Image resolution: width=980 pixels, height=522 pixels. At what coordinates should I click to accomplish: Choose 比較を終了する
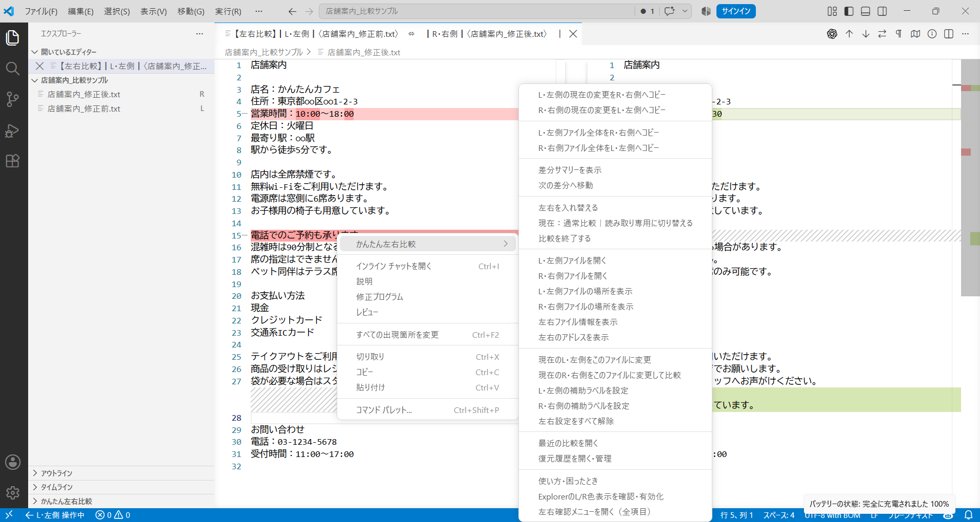pyautogui.click(x=615, y=238)
